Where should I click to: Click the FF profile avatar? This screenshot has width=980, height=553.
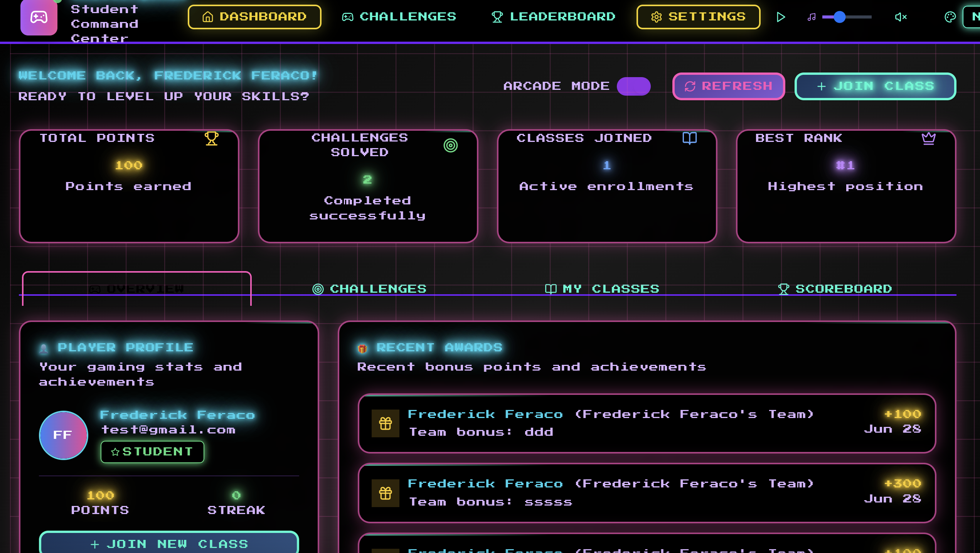coord(64,435)
